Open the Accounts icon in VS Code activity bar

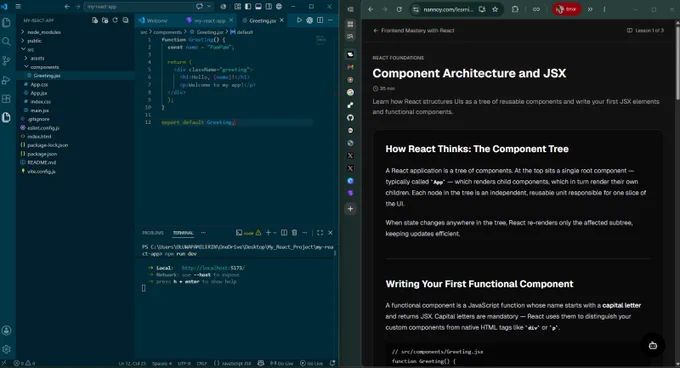point(7,330)
